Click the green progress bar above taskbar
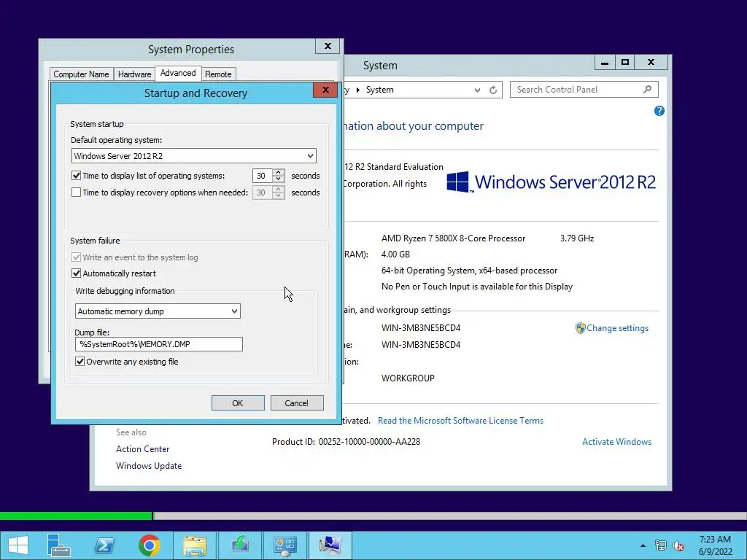This screenshot has width=747, height=560. click(x=76, y=516)
